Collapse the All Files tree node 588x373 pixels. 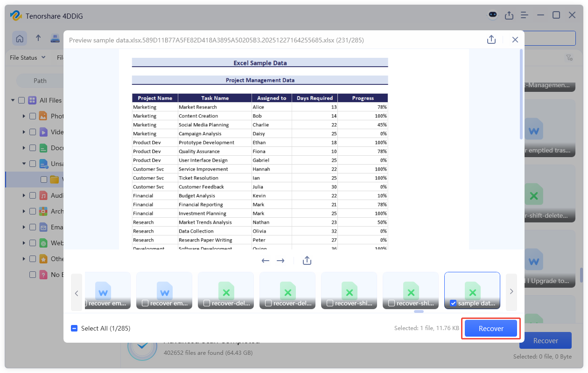[x=12, y=100]
